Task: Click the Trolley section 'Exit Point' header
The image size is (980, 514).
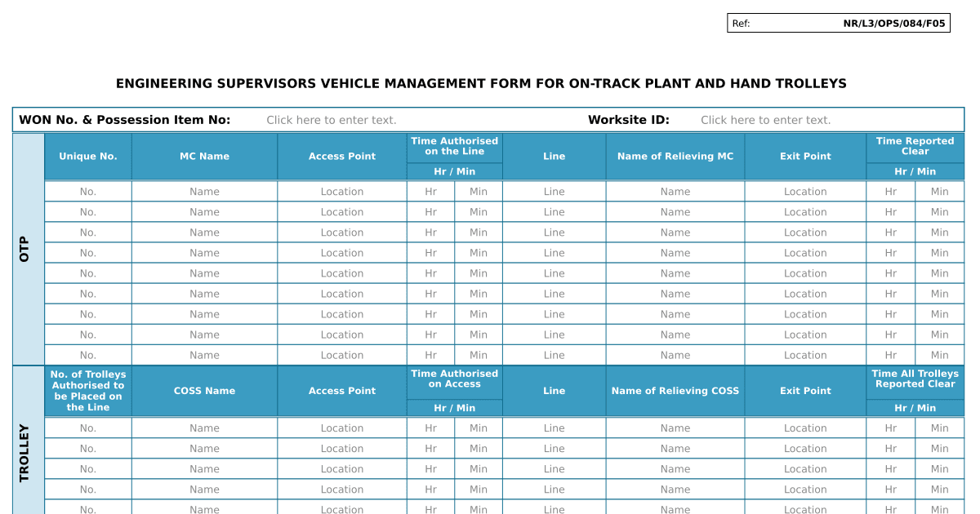Action: [x=805, y=391]
